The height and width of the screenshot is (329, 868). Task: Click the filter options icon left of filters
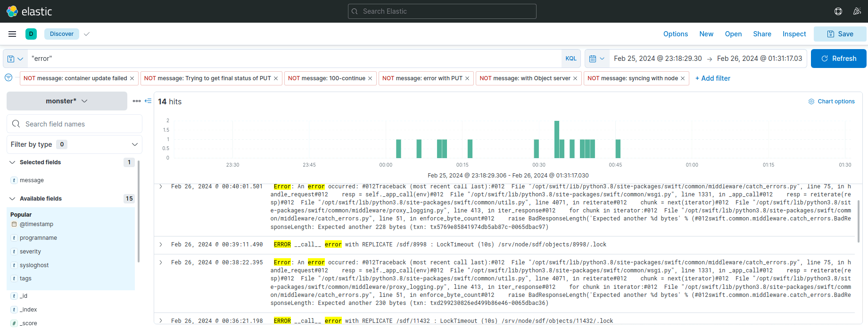8,78
